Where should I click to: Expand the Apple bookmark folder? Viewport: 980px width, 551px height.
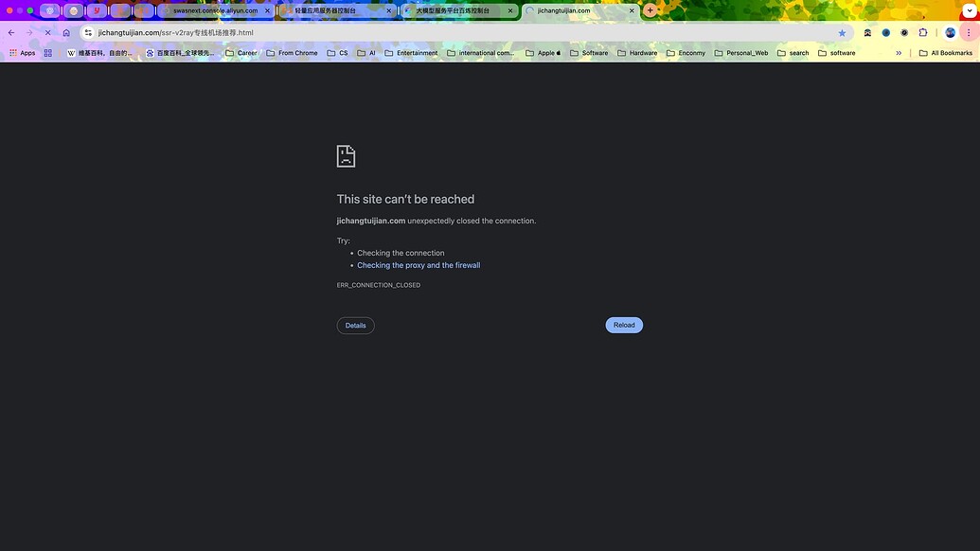[543, 53]
